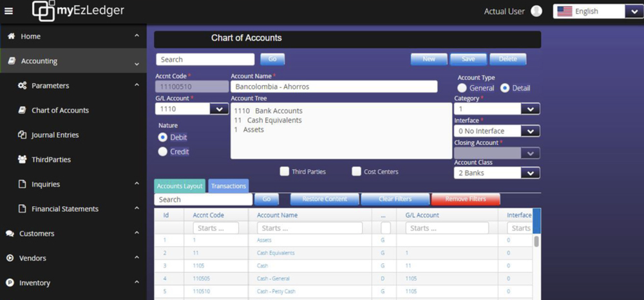The width and height of the screenshot is (644, 300).
Task: Expand the Vendors chevron
Action: coord(137,258)
